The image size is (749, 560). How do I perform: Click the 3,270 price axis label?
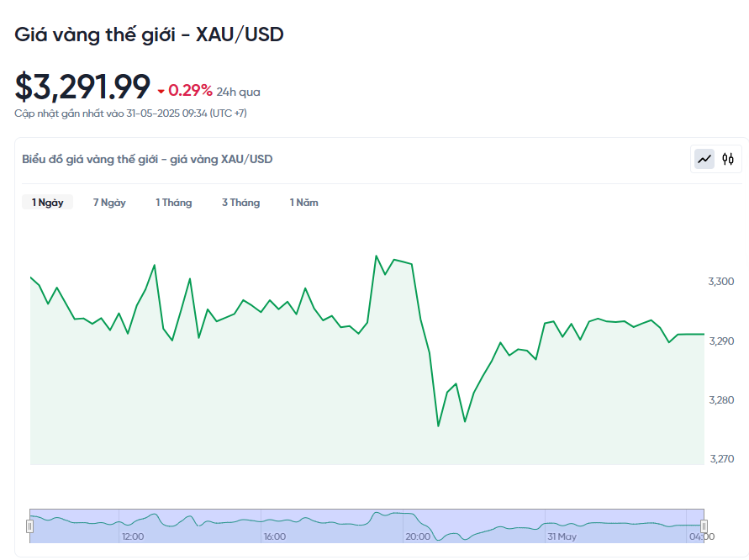tap(722, 459)
